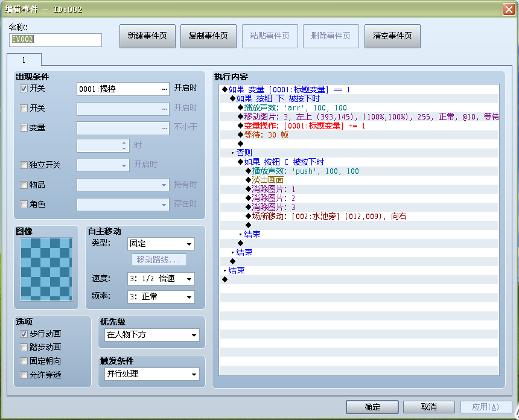Viewport: 519px width, 420px height.
Task: Select the 移动图片: 3 command line
Action: (359, 116)
